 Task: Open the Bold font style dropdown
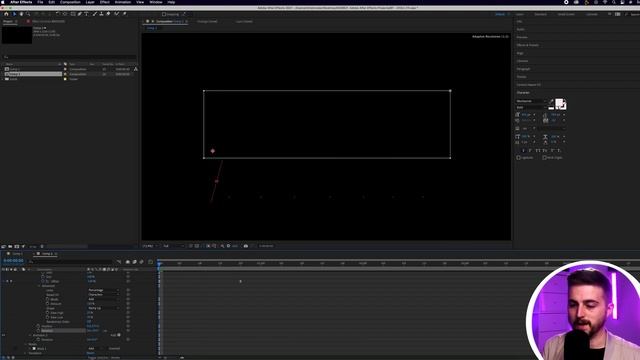531,107
